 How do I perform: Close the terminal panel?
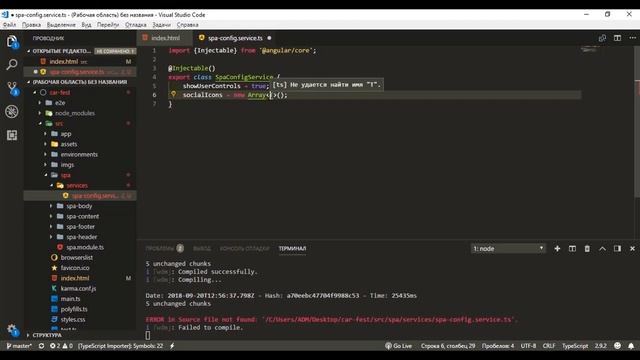pyautogui.click(x=632, y=249)
